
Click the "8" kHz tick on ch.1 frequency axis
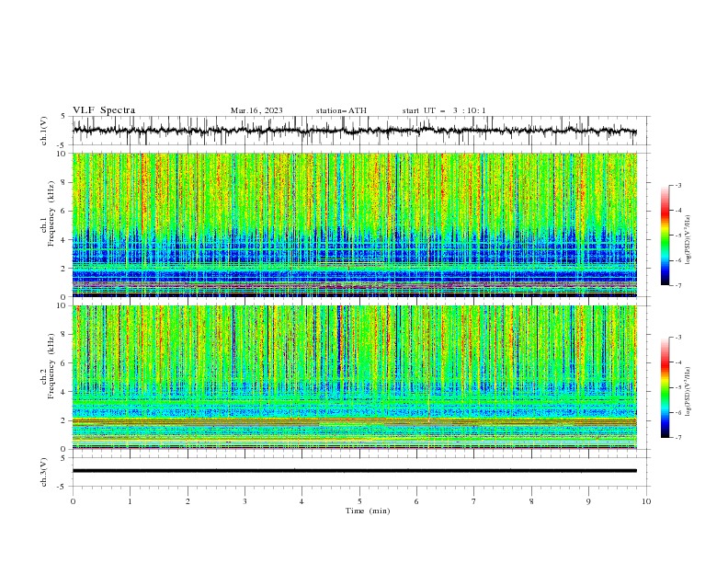point(64,182)
